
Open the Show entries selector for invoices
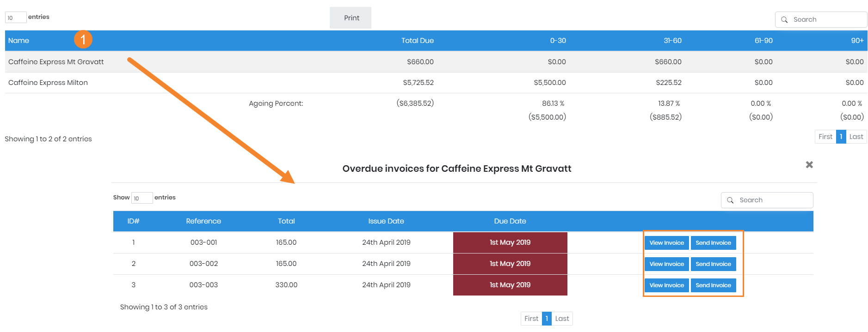142,198
